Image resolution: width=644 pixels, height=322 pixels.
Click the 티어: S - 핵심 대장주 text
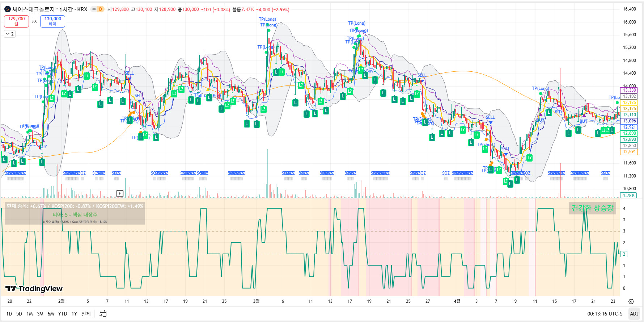(75, 214)
